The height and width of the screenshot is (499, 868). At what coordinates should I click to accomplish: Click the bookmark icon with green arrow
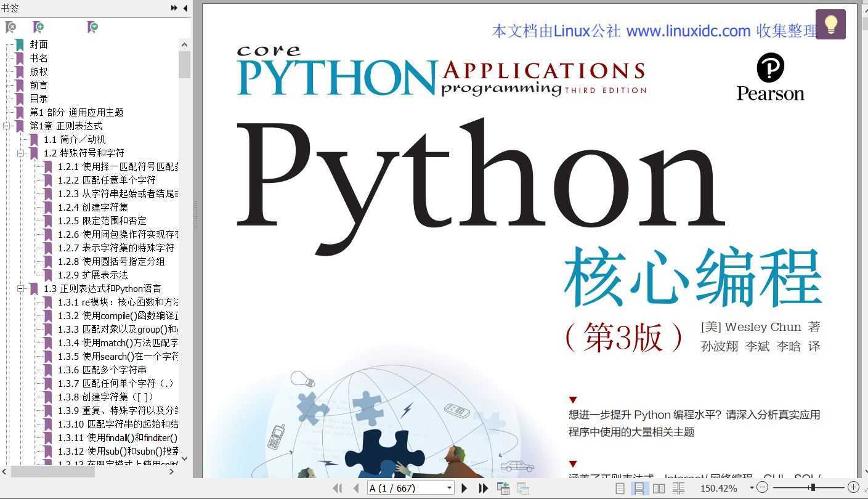92,27
